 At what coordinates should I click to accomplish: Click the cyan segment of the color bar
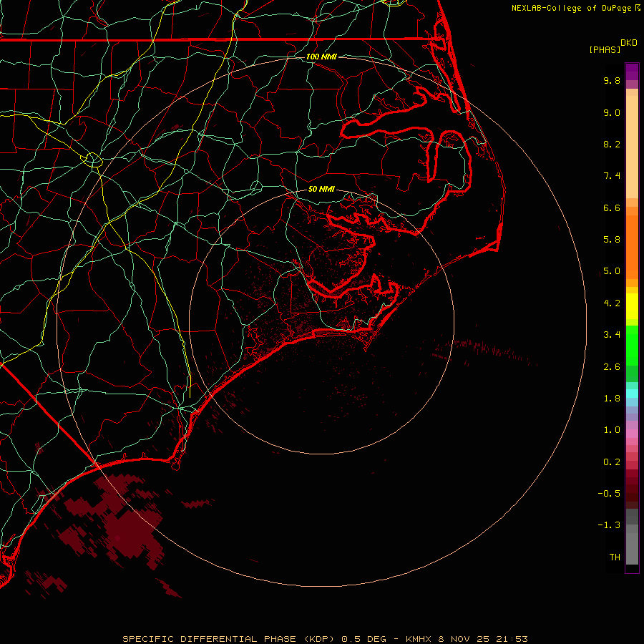tap(632, 393)
